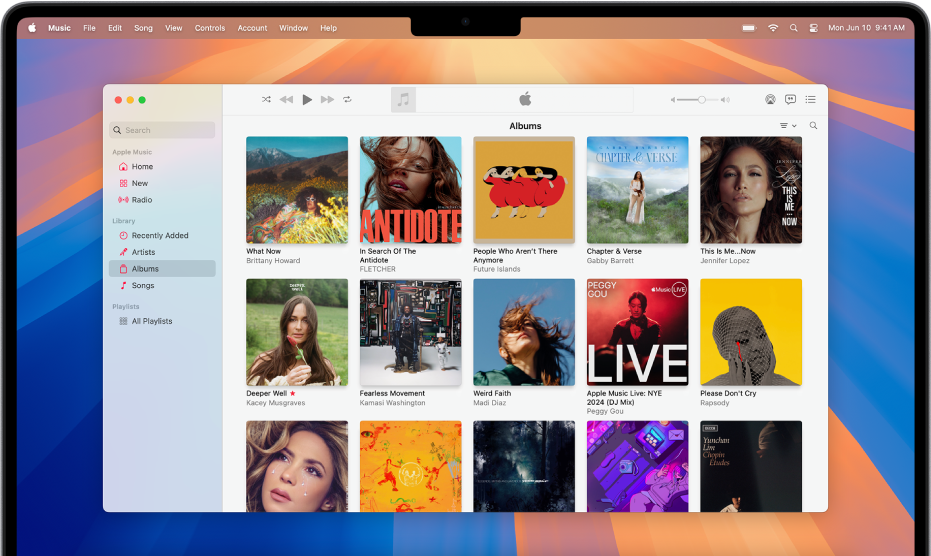Open macOS Control Center in menu bar
The width and height of the screenshot is (931, 556).
click(813, 28)
